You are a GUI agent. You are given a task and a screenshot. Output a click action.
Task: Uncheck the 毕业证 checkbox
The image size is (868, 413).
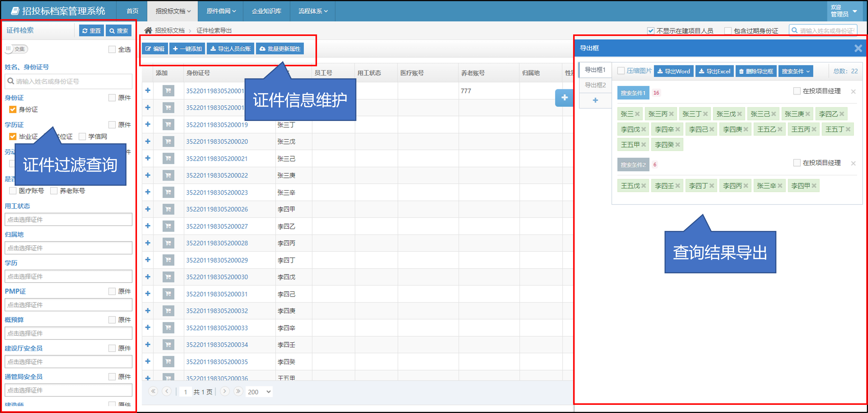click(13, 136)
